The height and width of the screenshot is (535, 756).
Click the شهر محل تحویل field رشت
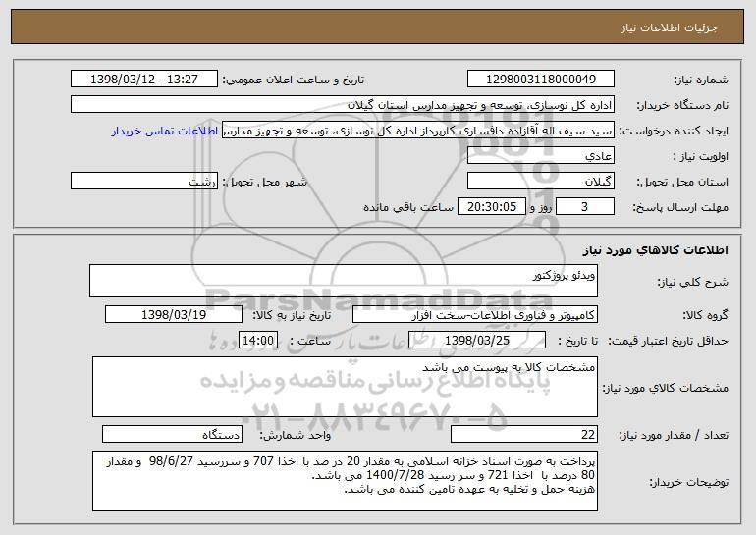[x=144, y=182]
